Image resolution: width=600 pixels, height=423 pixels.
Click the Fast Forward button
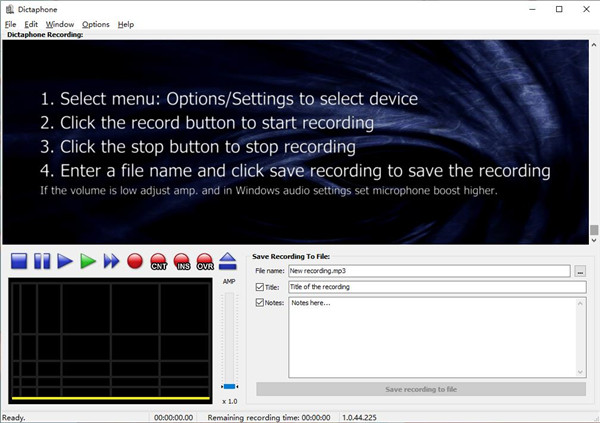(111, 261)
